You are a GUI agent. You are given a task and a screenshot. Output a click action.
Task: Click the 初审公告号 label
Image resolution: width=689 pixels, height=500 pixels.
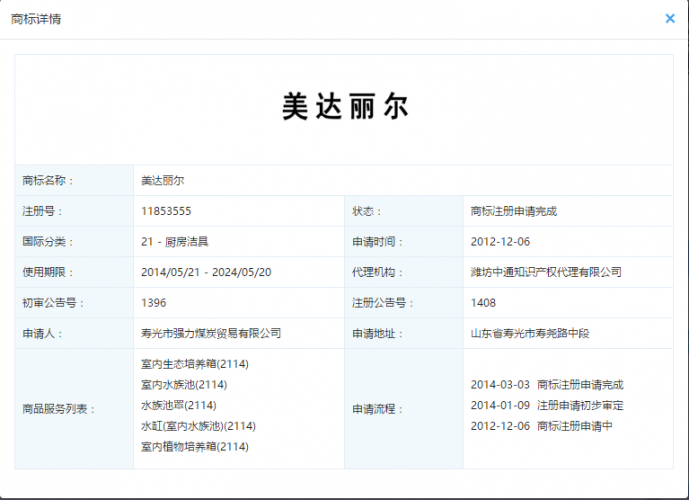coord(53,303)
